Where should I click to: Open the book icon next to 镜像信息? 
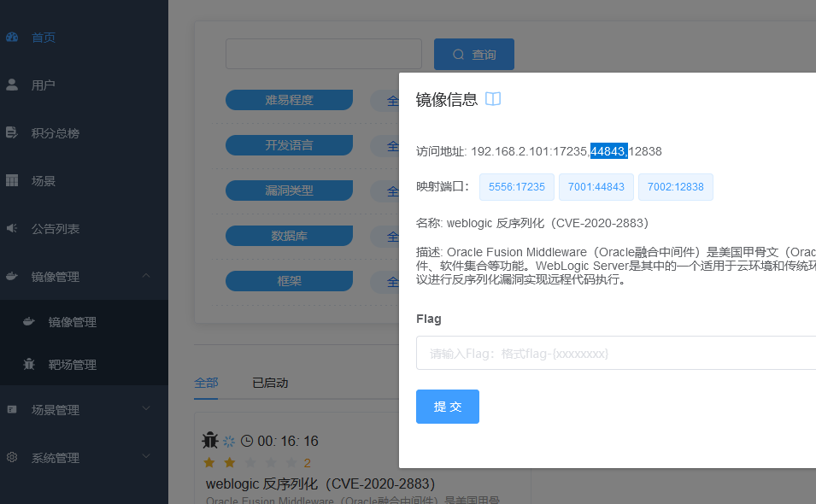tap(493, 98)
